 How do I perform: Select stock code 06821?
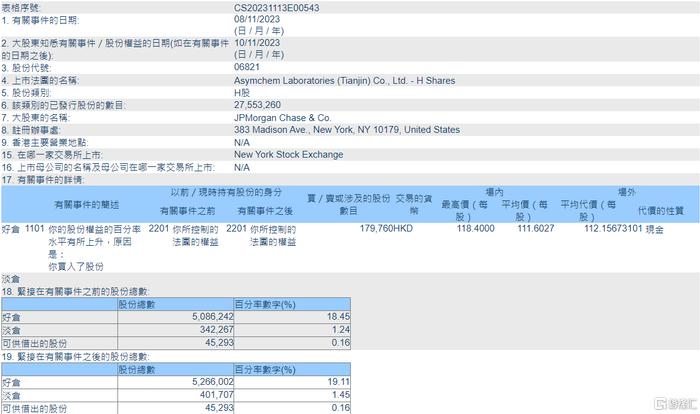tap(246, 67)
